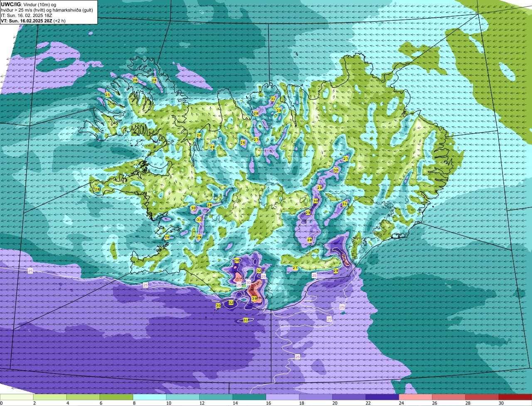
Task: Select the 24–26 m/s pink legend swatch
Action: pyautogui.click(x=416, y=397)
